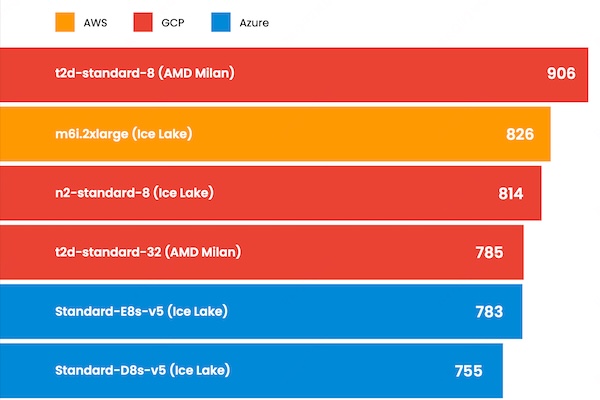Pick the t2d-standard-32 (AMD Milan) bar label
This screenshot has width=600, height=400.
[149, 252]
